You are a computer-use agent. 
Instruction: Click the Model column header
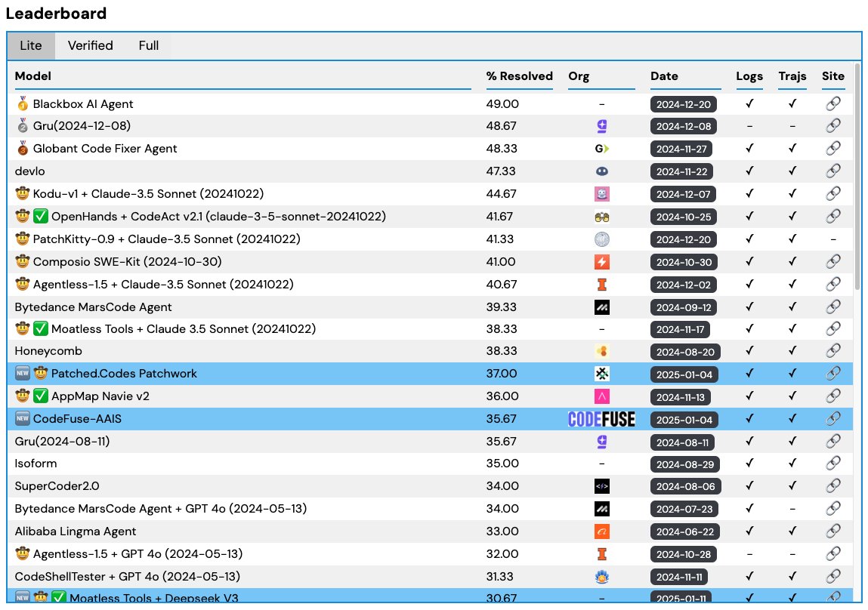(32, 76)
